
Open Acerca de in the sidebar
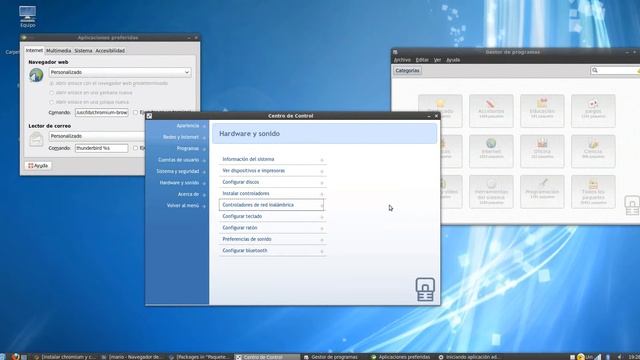pyautogui.click(x=192, y=194)
